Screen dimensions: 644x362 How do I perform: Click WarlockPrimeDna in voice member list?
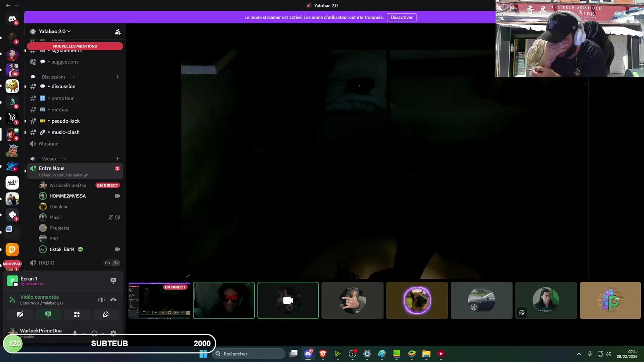[67, 185]
